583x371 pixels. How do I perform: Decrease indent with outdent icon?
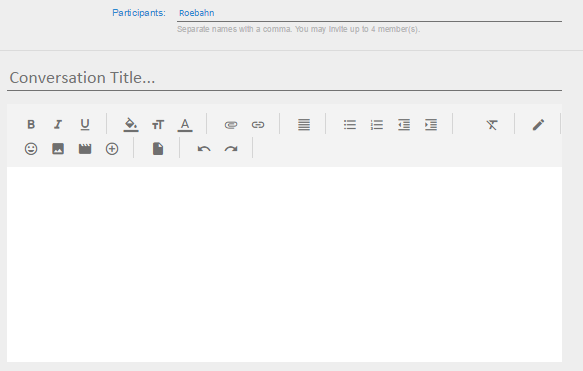coord(404,125)
